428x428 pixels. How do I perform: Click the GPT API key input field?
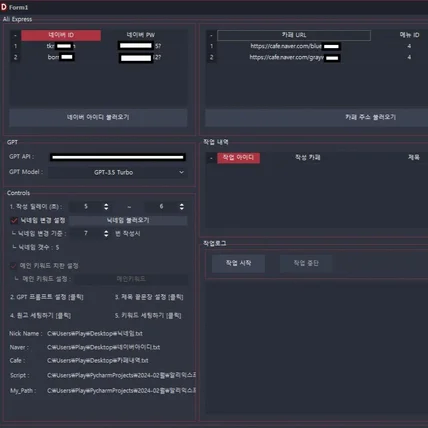point(118,157)
